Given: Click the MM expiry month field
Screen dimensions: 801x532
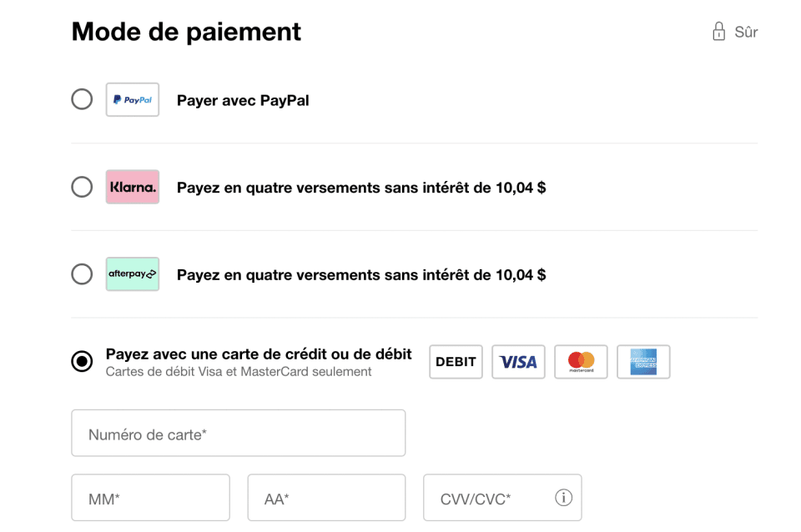Looking at the screenshot, I should [150, 499].
